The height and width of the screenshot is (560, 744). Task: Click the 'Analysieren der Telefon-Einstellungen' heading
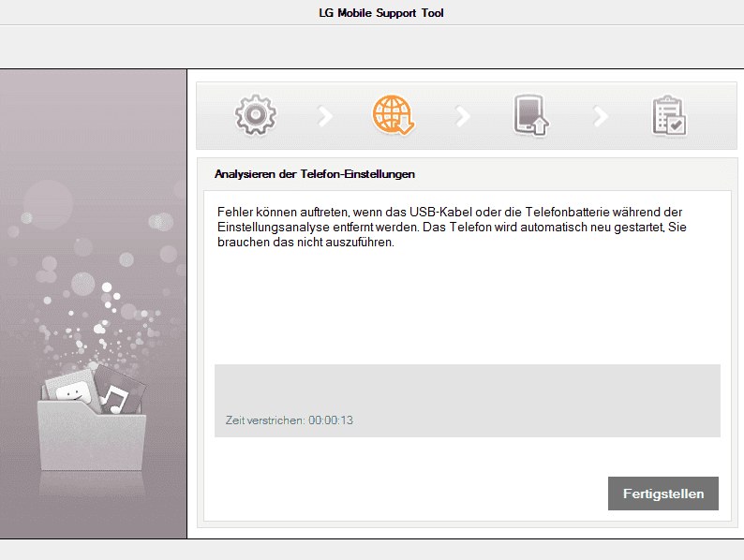pos(314,174)
